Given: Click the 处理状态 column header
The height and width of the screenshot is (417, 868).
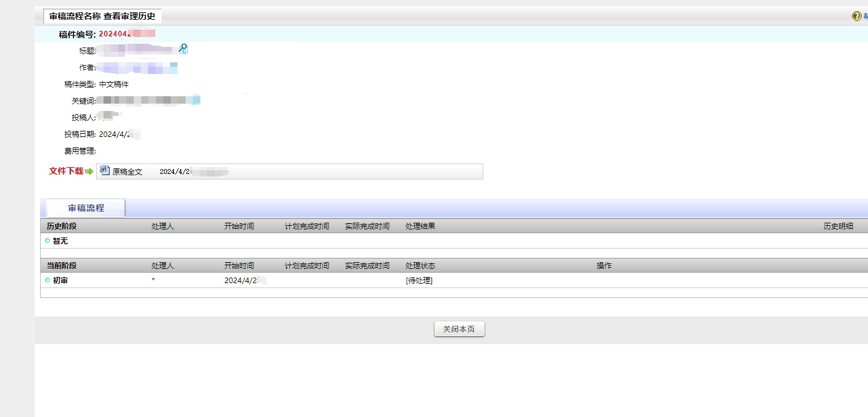Looking at the screenshot, I should pos(420,266).
